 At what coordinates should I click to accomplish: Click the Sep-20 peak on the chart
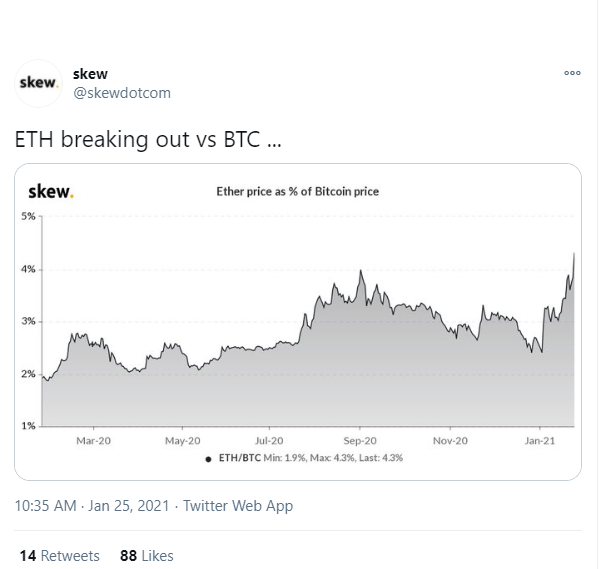coord(360,271)
